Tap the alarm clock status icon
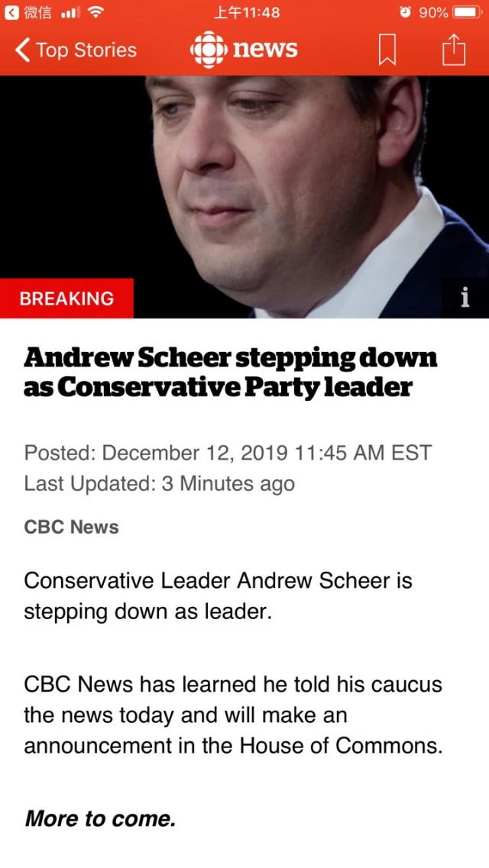489x868 pixels. coord(406,12)
